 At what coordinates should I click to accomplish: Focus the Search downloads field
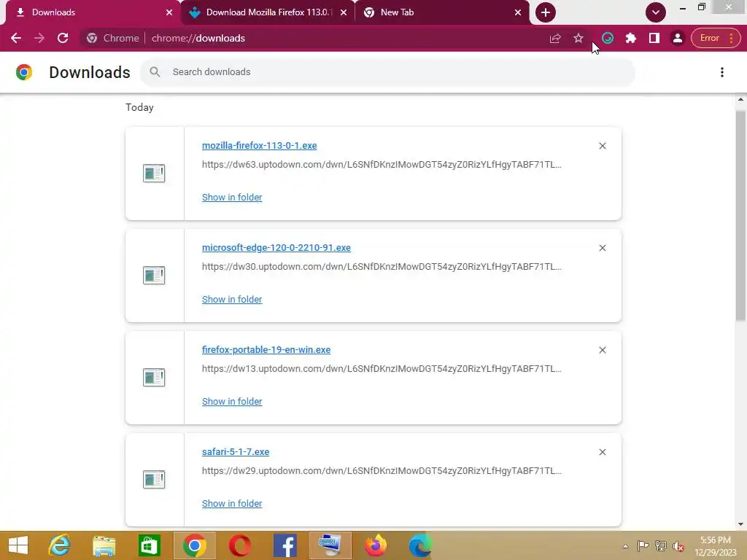[x=387, y=72]
